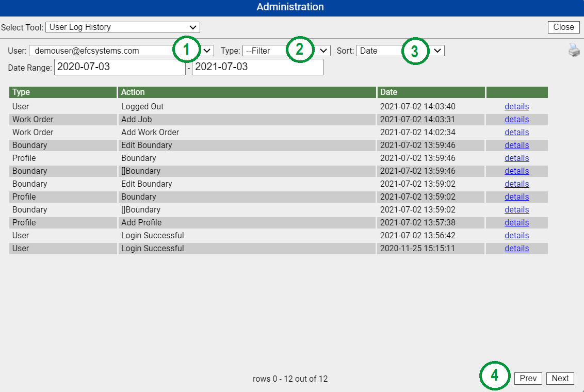Open details for Profile Boundary at 13:59:46

pos(516,158)
